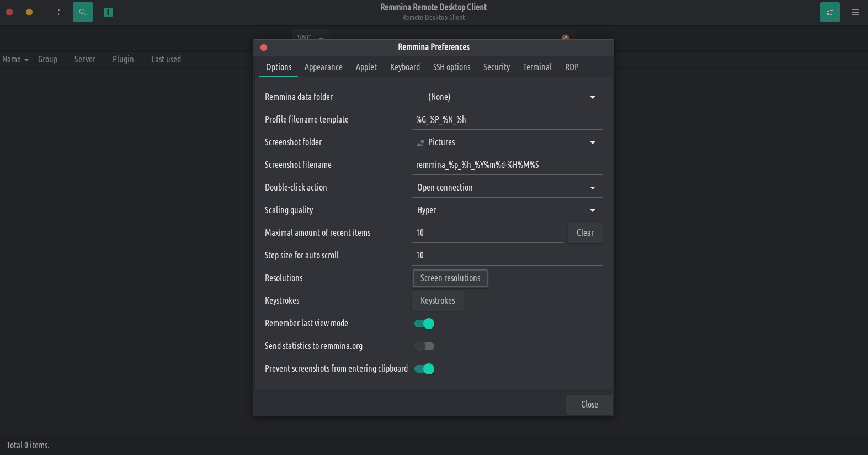Click the "Scaling quality" label
This screenshot has height=455, width=868.
(x=289, y=210)
